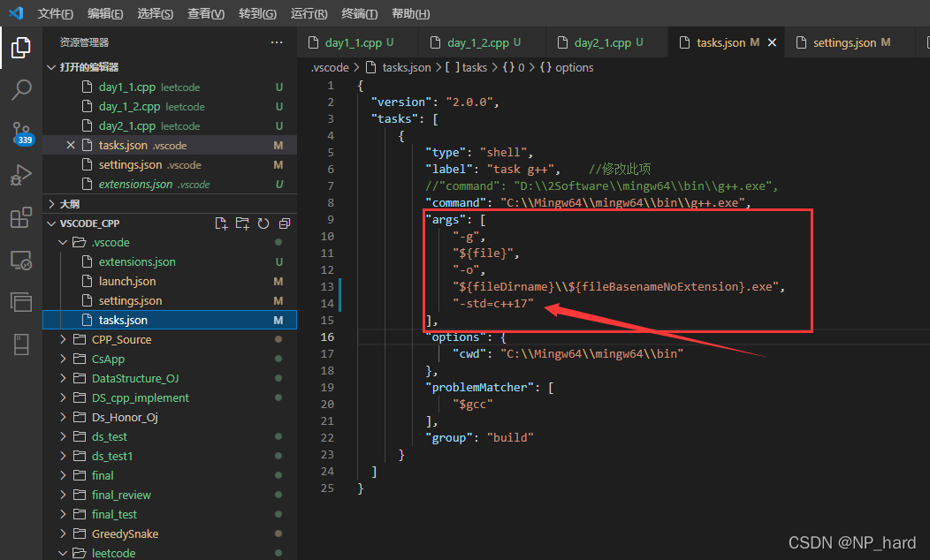Switch to day_1_2.cpp editor tab

[482, 42]
